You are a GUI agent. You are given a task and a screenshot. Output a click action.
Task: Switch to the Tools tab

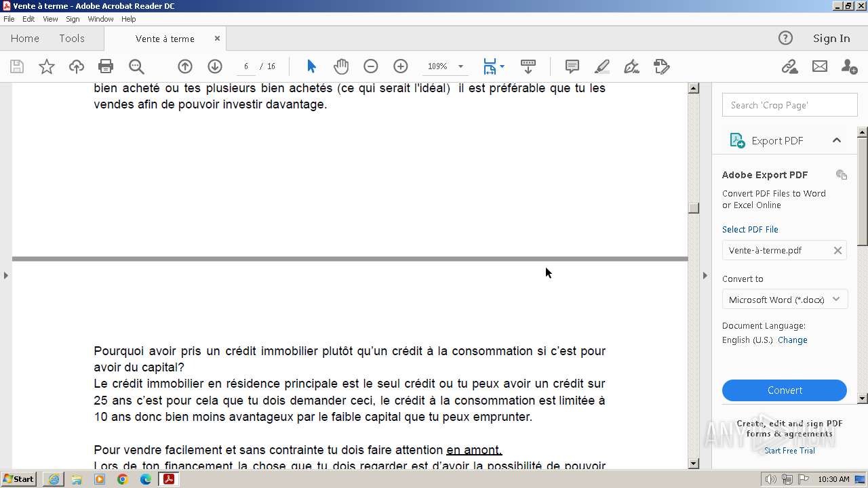click(x=72, y=39)
